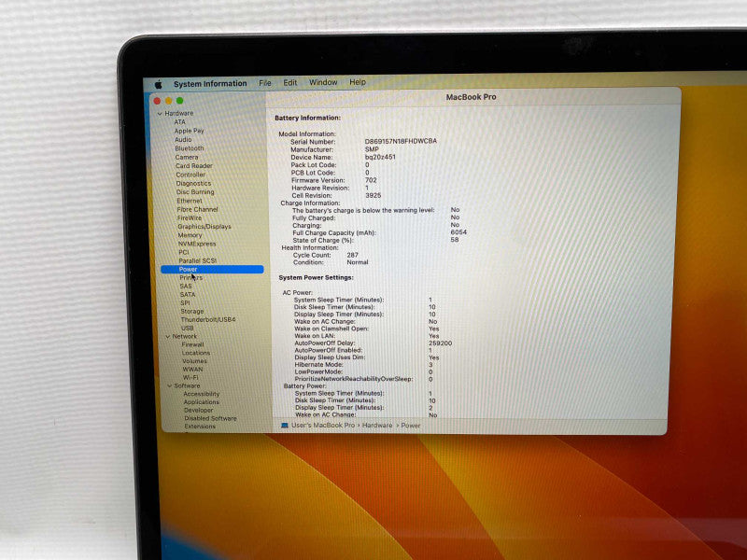Click the AutoPowerOff Delay value 259200
747x560 pixels.
440,343
